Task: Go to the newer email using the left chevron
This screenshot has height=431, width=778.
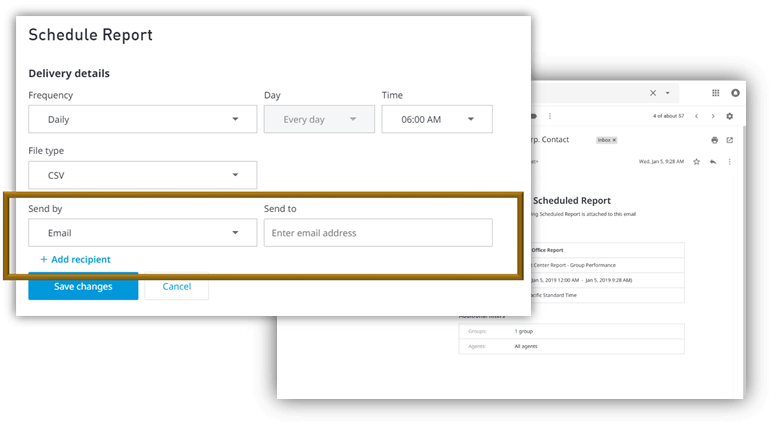Action: point(697,116)
